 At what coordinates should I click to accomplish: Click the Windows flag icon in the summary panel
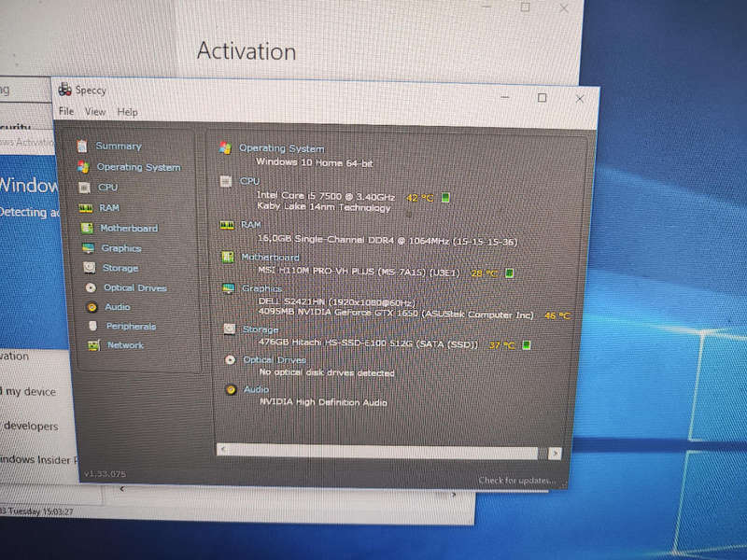[225, 148]
